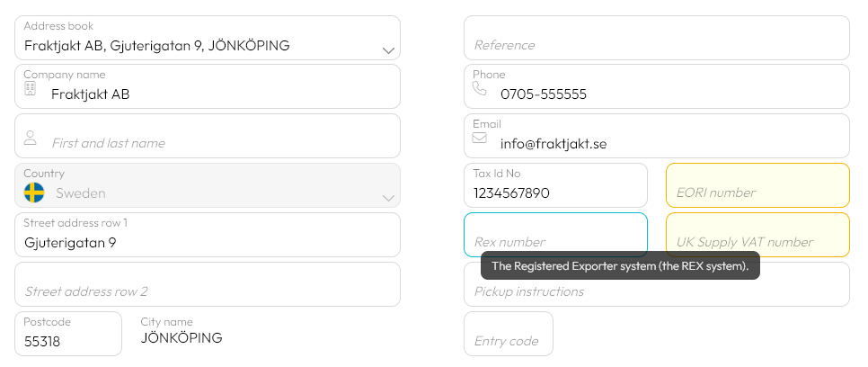This screenshot has height=367, width=868.
Task: Select the Rex number input
Action: 556,235
